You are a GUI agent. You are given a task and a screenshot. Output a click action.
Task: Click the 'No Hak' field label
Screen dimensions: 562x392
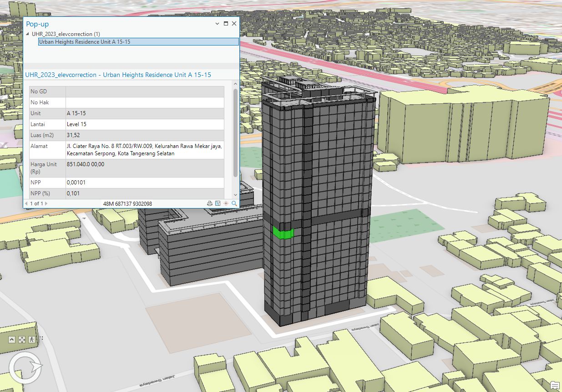tap(39, 102)
